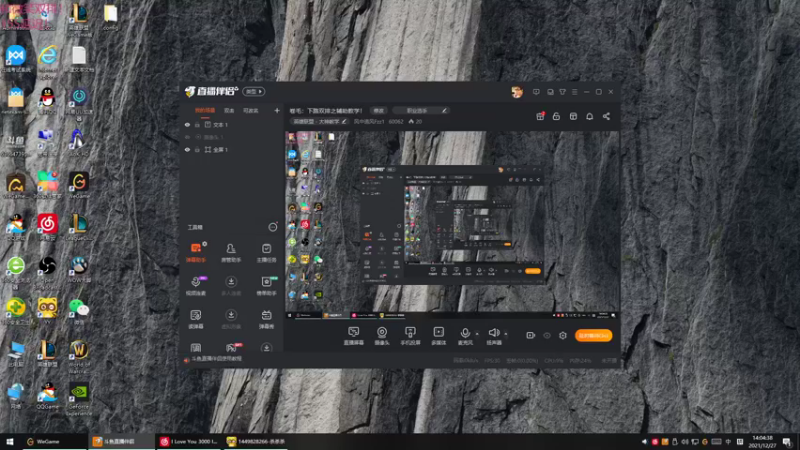Open the NetEase Cloud Music desktop icon
800x450 pixels.
coord(47,227)
